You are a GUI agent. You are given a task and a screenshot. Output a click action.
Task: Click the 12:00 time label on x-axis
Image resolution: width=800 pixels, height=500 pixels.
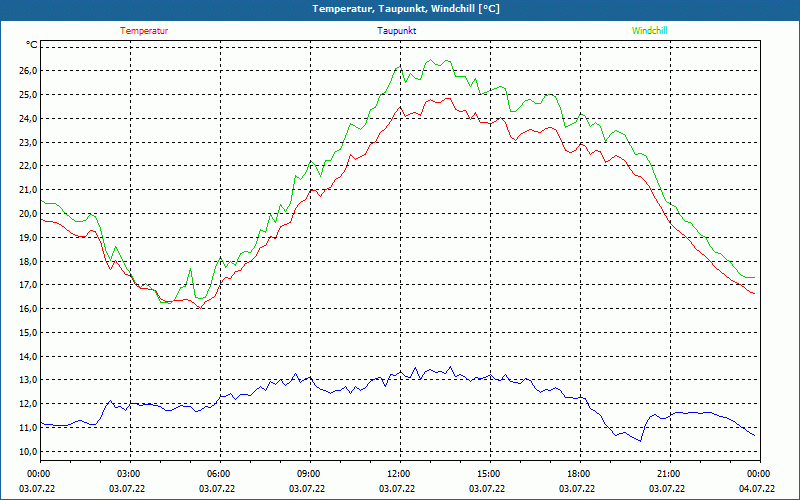400,474
